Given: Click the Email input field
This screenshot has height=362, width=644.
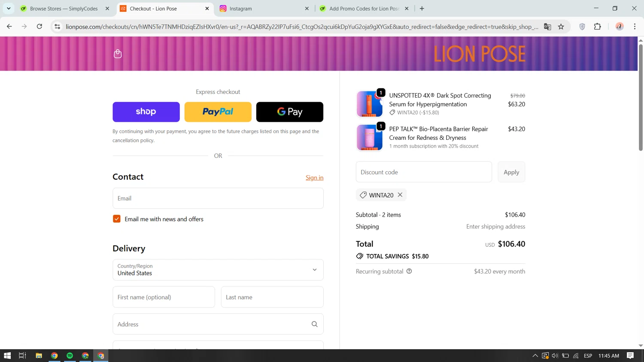Looking at the screenshot, I should click(218, 198).
